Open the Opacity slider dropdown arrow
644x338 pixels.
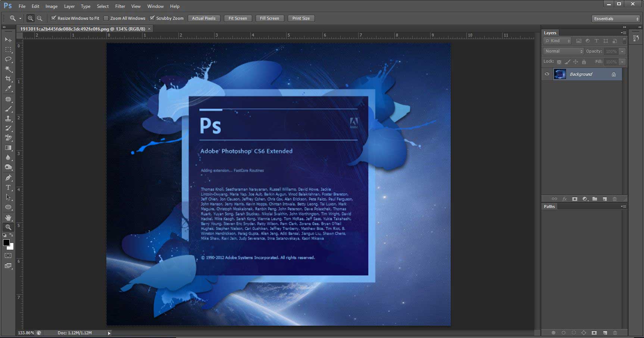[622, 51]
